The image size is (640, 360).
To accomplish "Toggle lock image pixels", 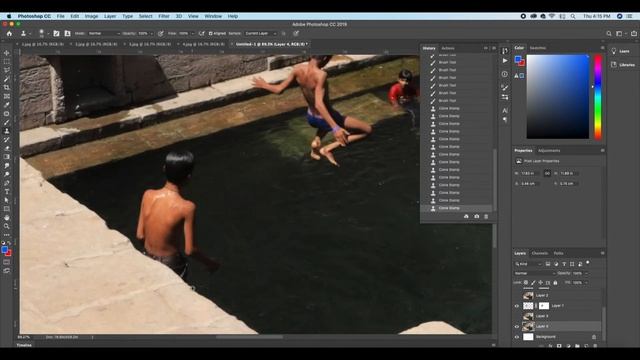I will click(x=533, y=282).
